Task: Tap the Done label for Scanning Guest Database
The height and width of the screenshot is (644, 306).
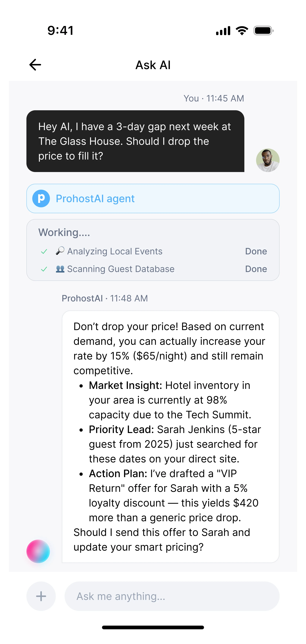Action: (256, 269)
